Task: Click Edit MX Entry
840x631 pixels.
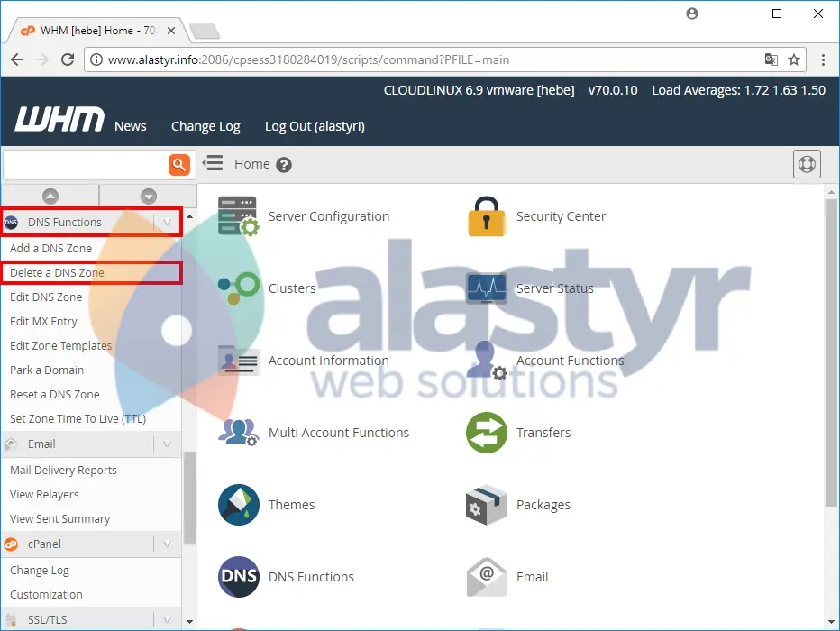Action: coord(43,322)
